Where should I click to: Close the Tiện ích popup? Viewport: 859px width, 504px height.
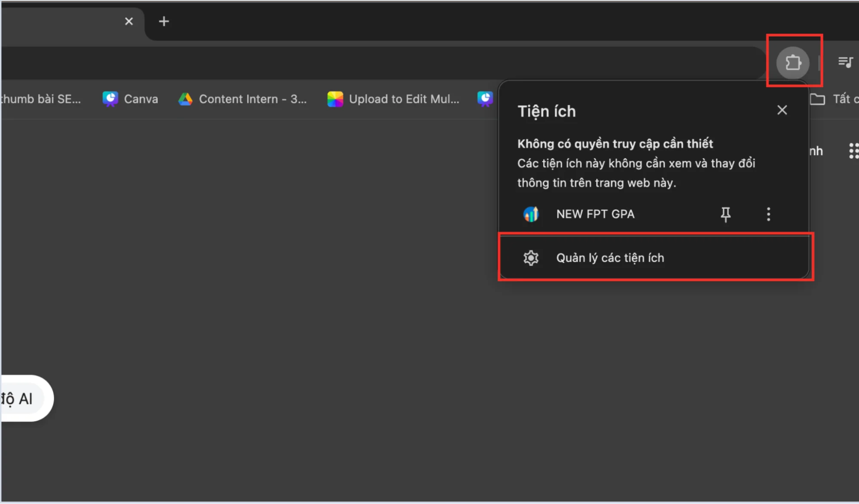(782, 110)
